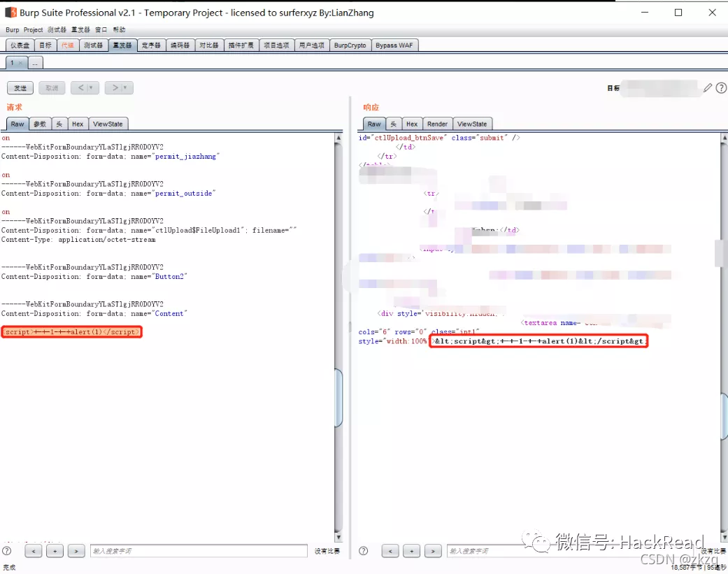Viewport: 728px width, 574px height.
Task: Switch to the BurpCrypto tab
Action: (350, 45)
